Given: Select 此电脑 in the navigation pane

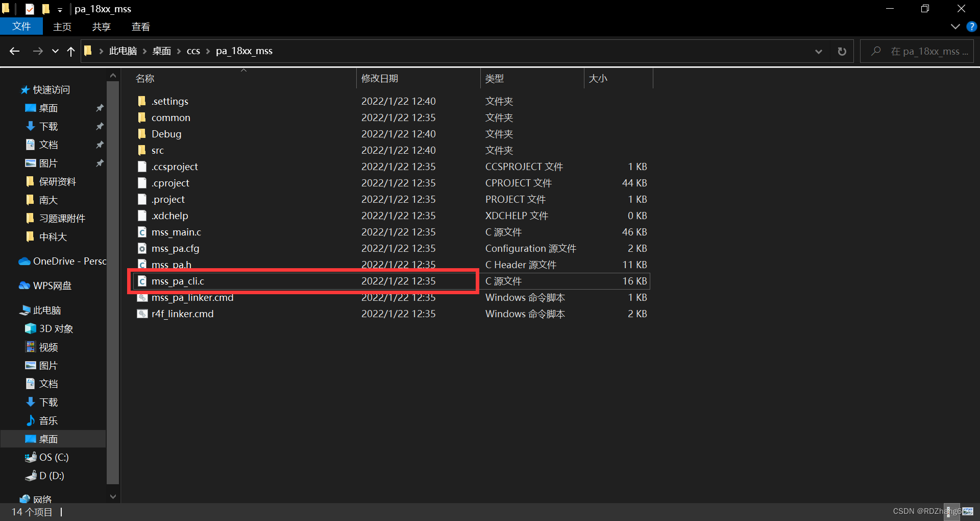Looking at the screenshot, I should (x=46, y=311).
